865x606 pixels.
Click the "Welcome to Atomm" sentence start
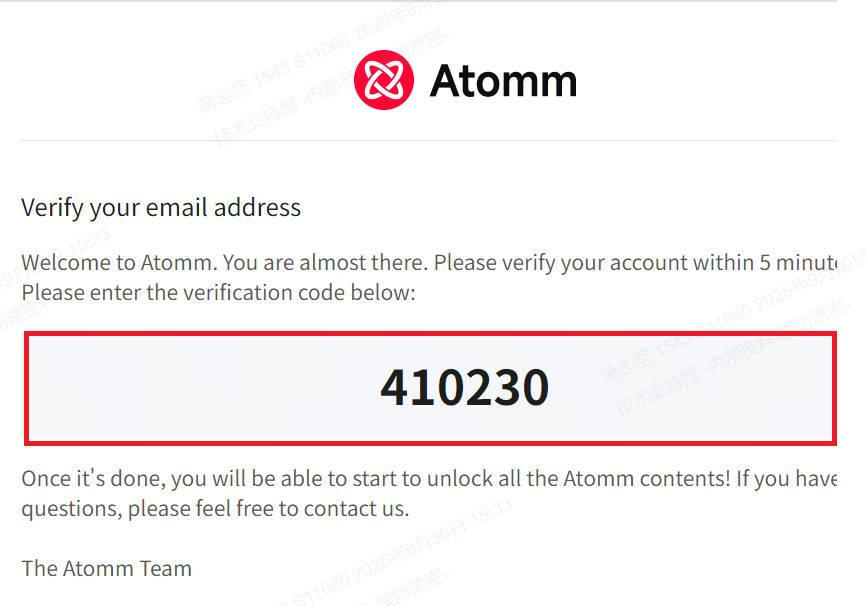(x=119, y=263)
